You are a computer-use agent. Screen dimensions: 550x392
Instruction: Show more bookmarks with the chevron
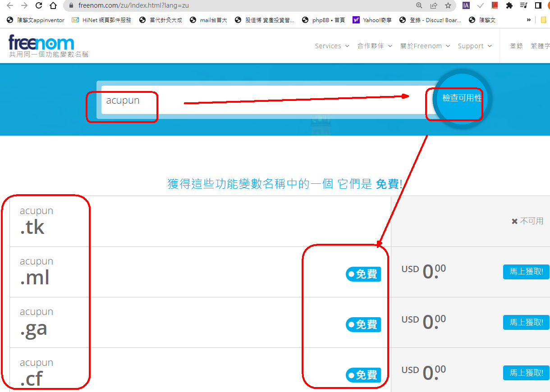coord(529,20)
